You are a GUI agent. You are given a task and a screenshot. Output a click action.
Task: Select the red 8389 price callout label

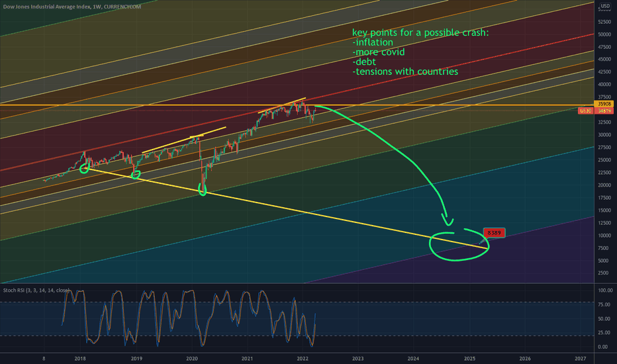(x=494, y=233)
